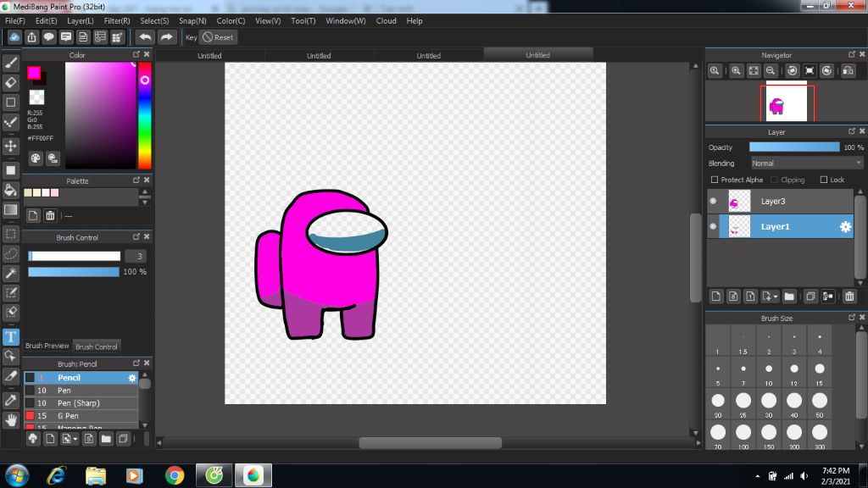Click the cloud save icon in toolbar
Image resolution: width=868 pixels, height=488 pixels.
click(14, 37)
